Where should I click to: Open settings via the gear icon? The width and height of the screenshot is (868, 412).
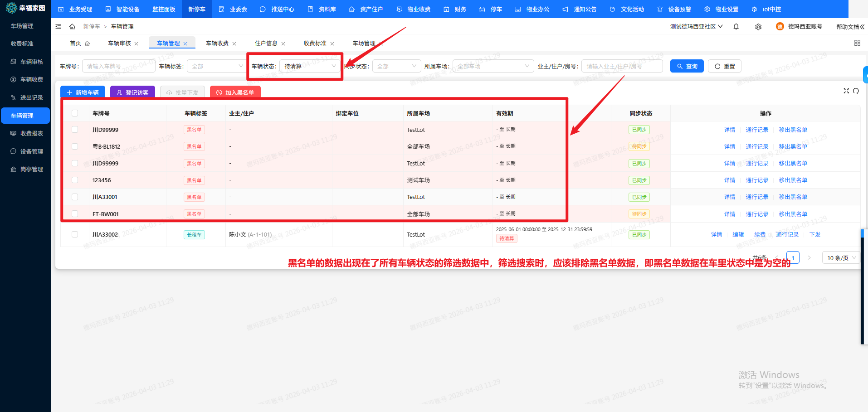758,27
